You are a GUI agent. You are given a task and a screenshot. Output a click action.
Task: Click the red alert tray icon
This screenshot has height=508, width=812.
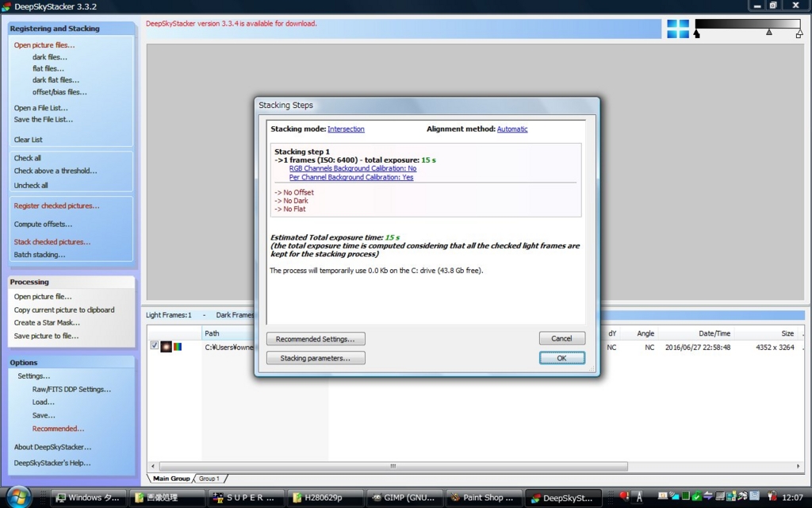[624, 496]
